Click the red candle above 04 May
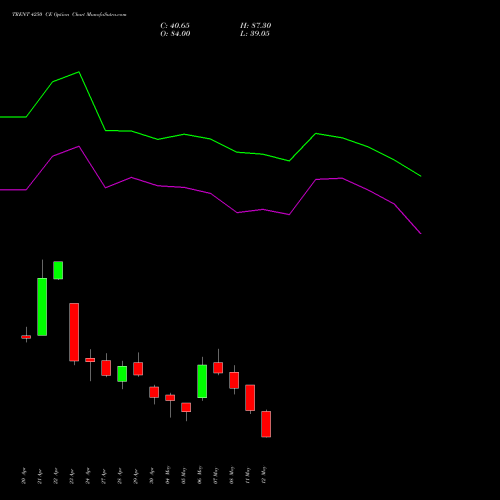The image size is (500, 500). coord(170,398)
